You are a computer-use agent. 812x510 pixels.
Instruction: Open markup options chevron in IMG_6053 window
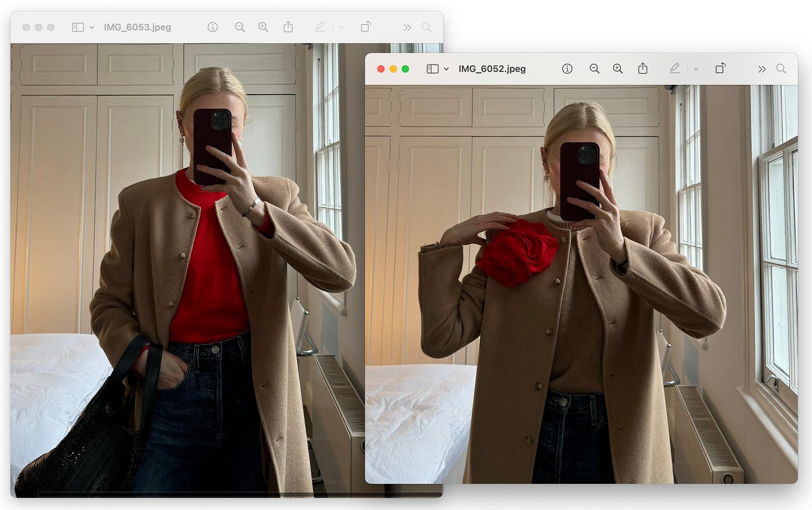[341, 27]
